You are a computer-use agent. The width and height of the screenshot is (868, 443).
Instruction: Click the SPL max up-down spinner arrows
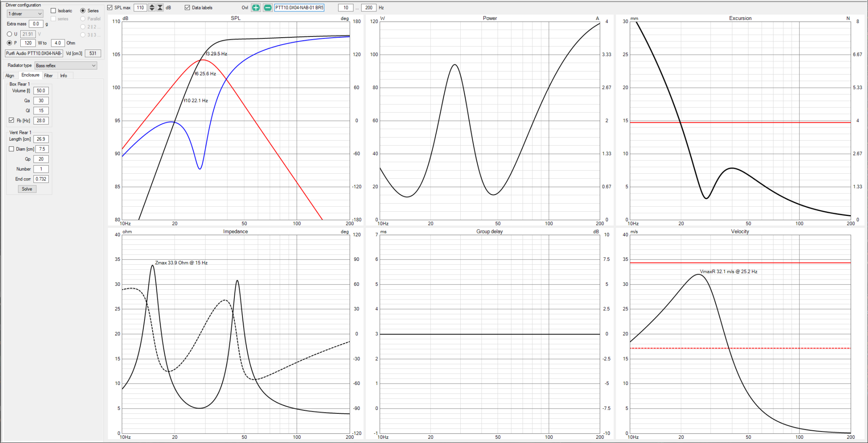(152, 8)
